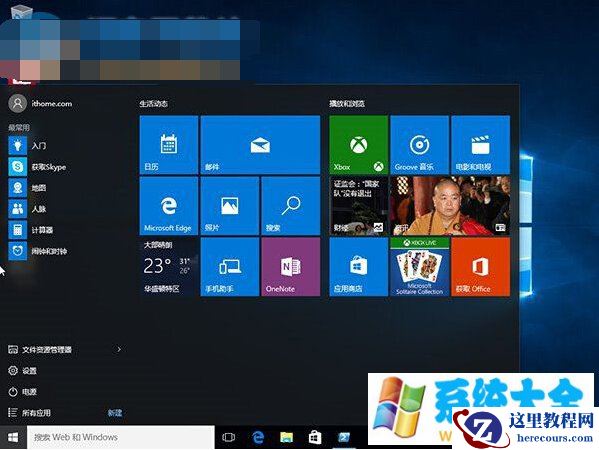The height and width of the screenshot is (450, 599).
Task: Open the Store (应用商店) tile
Action: click(x=358, y=267)
